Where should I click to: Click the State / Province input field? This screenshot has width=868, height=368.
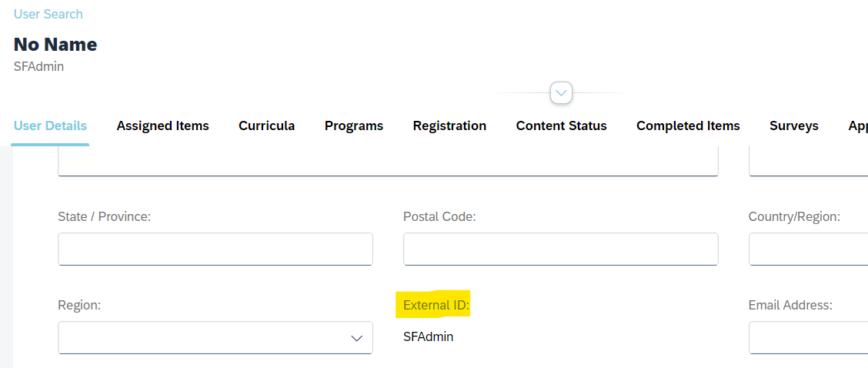(215, 249)
